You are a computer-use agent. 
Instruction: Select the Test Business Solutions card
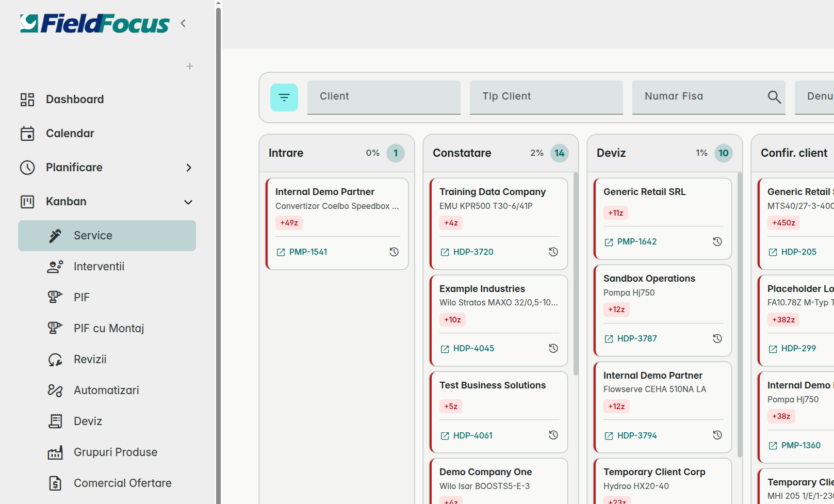click(x=499, y=412)
